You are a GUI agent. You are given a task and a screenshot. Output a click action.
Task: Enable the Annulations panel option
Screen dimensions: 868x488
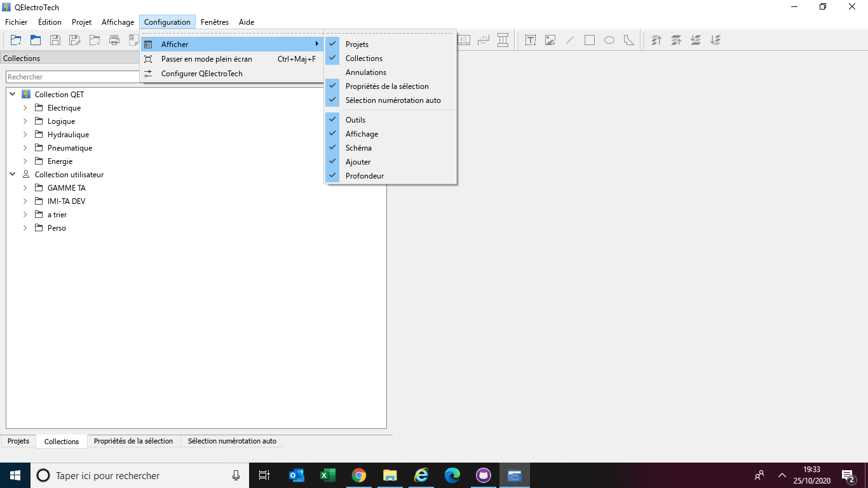pos(365,72)
